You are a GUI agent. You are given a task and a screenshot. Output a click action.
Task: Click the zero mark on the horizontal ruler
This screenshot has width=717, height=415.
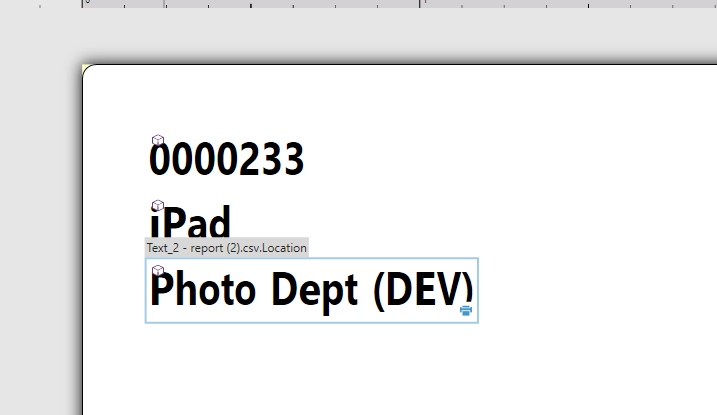point(86,3)
